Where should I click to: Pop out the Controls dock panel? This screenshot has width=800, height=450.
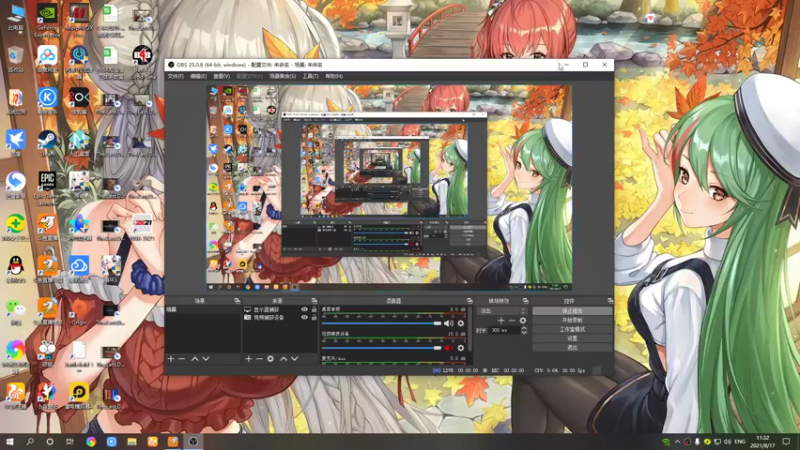[610, 301]
